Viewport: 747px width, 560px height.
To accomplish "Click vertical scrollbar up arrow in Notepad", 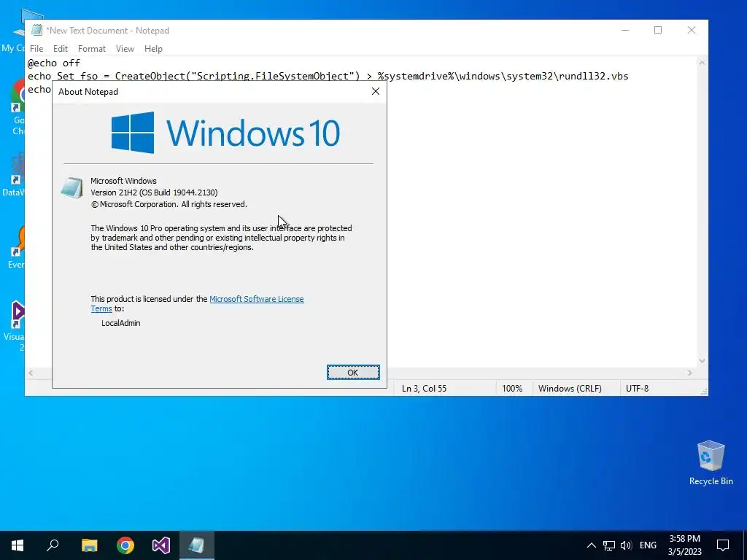I will click(x=702, y=63).
